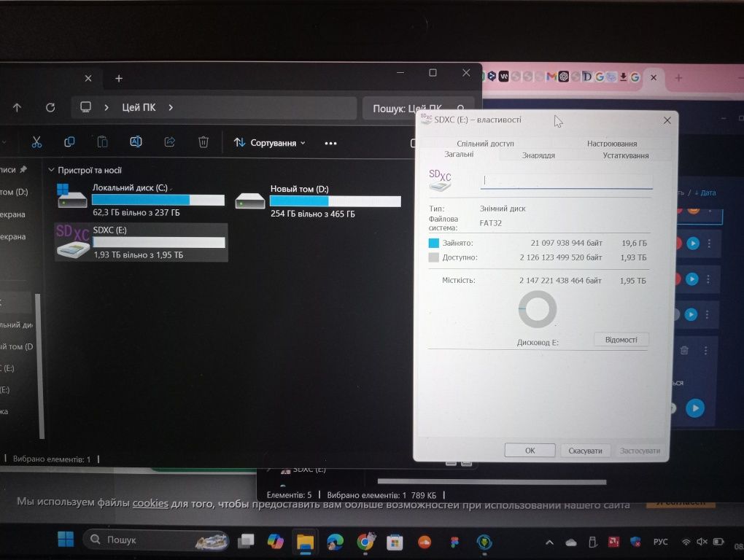Click the D: drive usage bar

[335, 201]
